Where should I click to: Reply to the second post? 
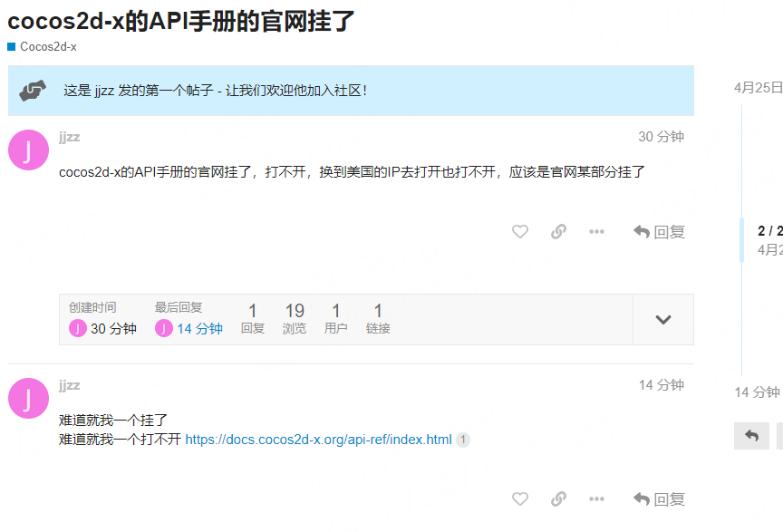(x=659, y=499)
